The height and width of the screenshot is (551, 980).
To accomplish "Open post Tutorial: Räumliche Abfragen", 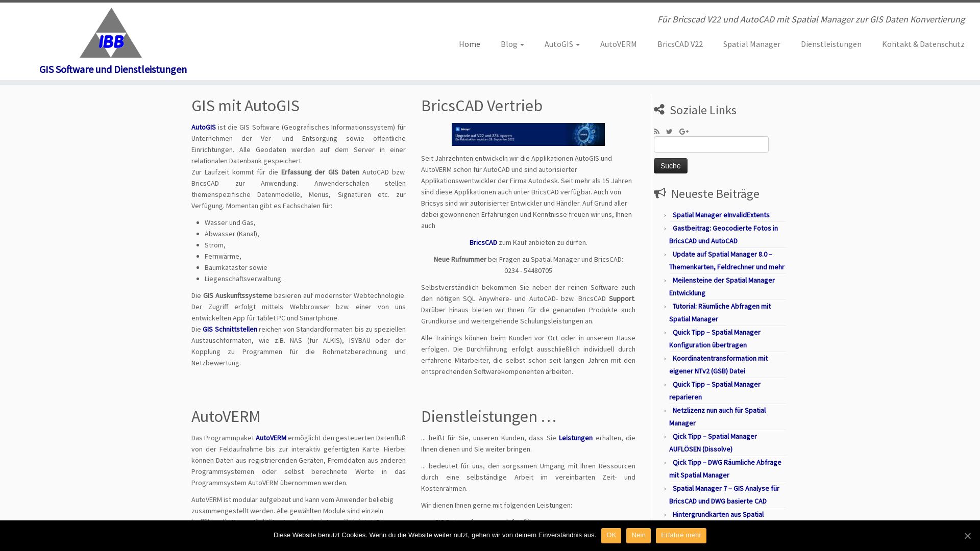I will point(720,313).
